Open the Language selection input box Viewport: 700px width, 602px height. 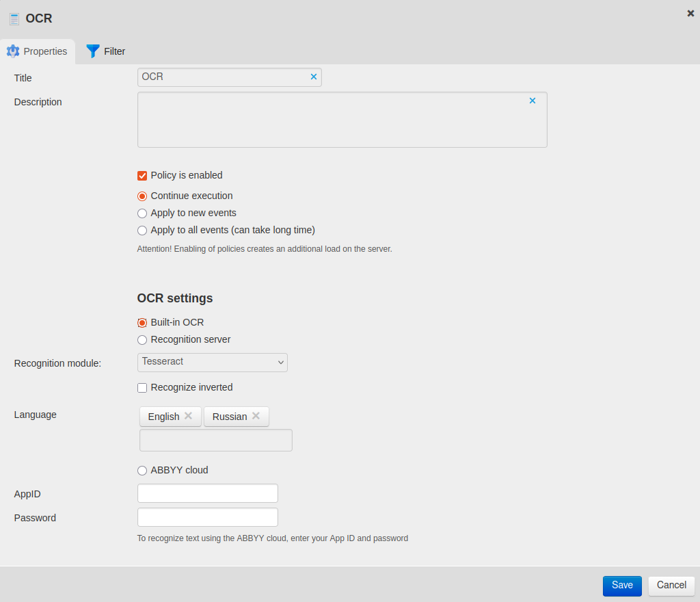(215, 441)
